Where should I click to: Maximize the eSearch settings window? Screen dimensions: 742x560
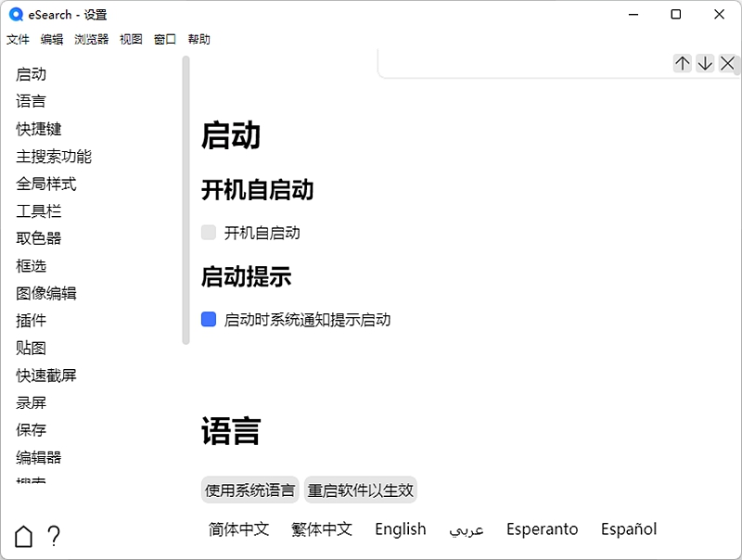point(676,15)
